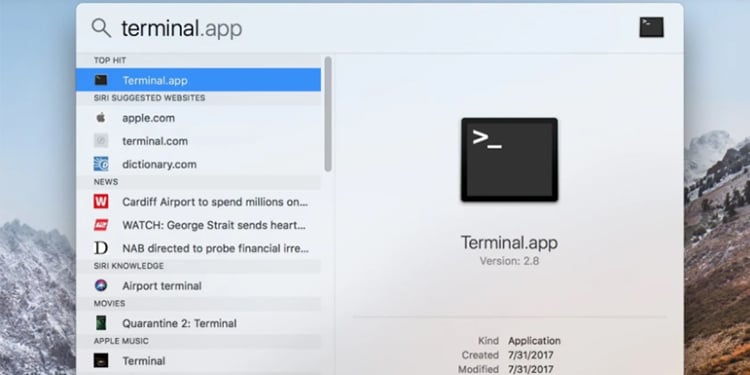
Task: Select the Terminal.app top hit
Action: point(199,80)
